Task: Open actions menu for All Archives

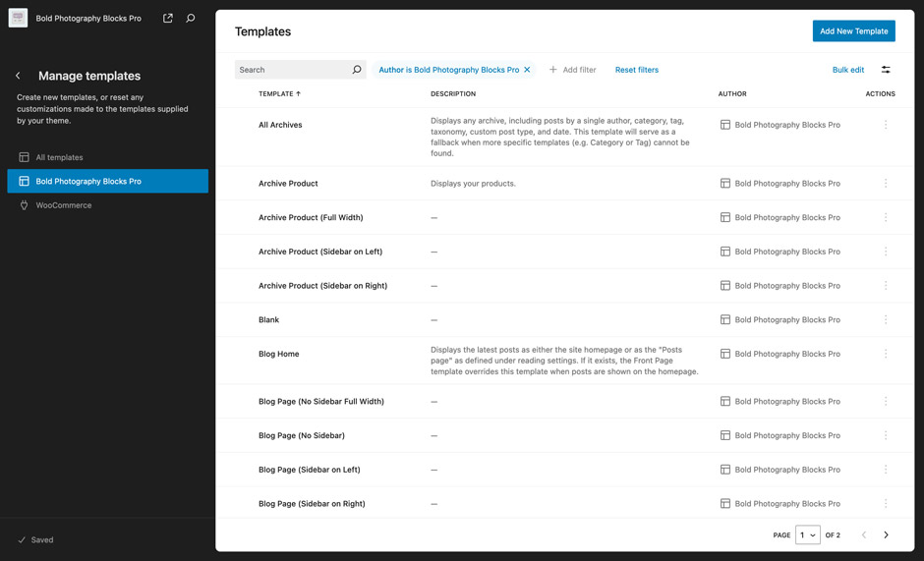Action: tap(886, 125)
